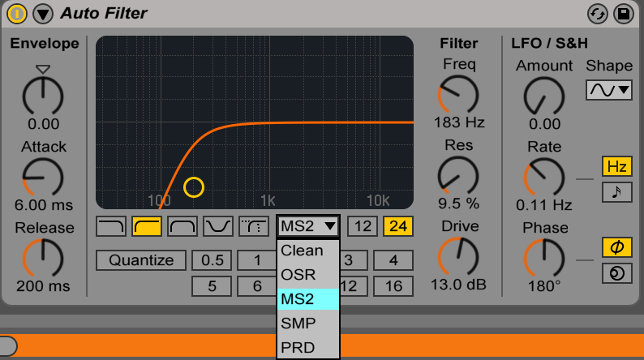
Task: Enable the LFO Phase mode button
Action: click(617, 247)
